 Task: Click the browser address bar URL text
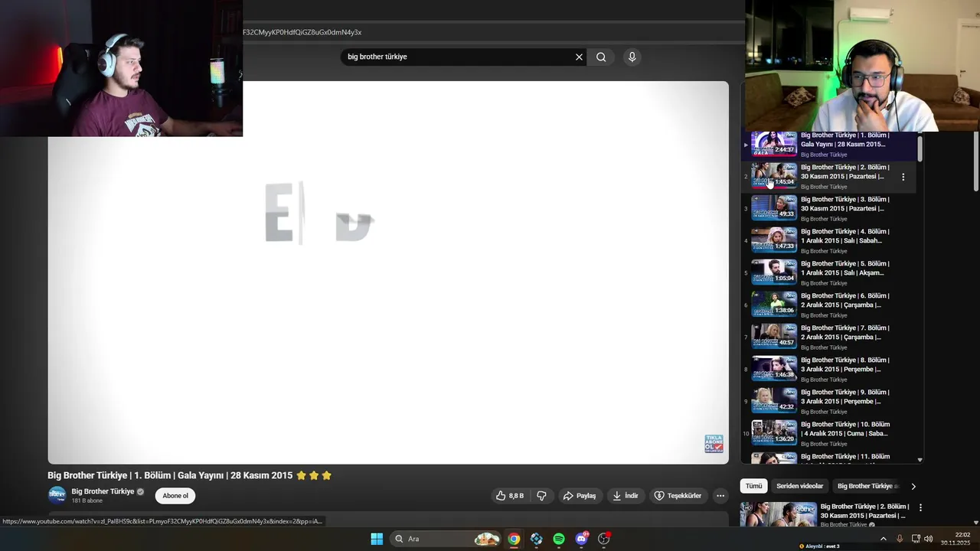pyautogui.click(x=302, y=32)
